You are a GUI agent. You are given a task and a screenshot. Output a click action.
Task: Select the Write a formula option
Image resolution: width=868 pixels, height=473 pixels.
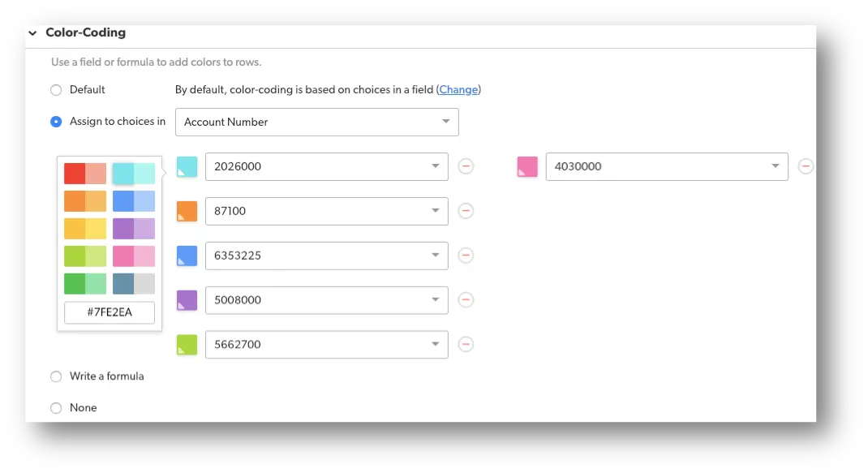[x=56, y=376]
